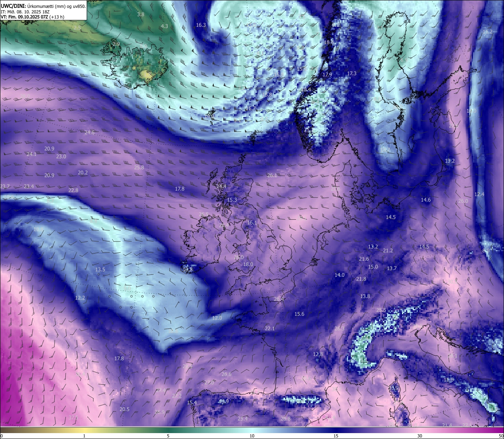The image size is (504, 439).
Task: Click the value 12.8 on the map
Action: (x=318, y=354)
